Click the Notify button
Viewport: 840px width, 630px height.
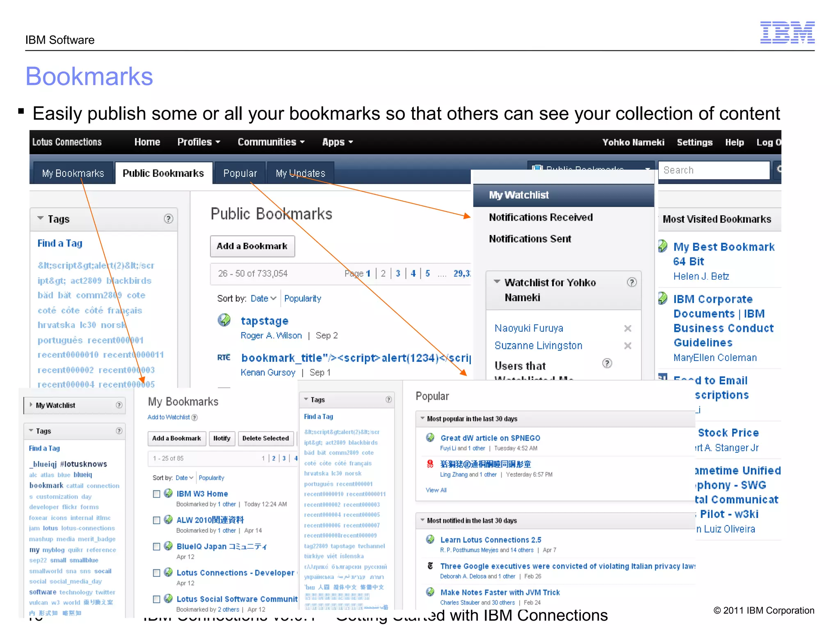pos(222,438)
